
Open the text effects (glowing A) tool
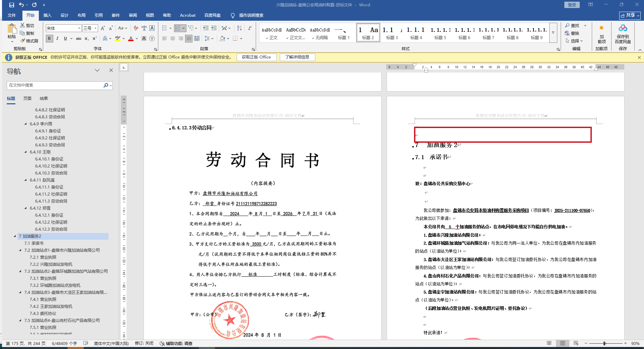105,38
